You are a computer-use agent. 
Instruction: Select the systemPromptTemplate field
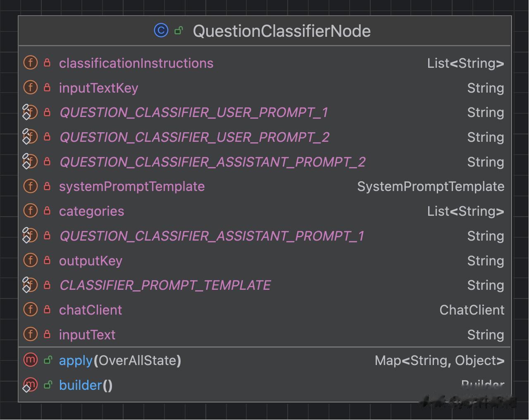[132, 186]
